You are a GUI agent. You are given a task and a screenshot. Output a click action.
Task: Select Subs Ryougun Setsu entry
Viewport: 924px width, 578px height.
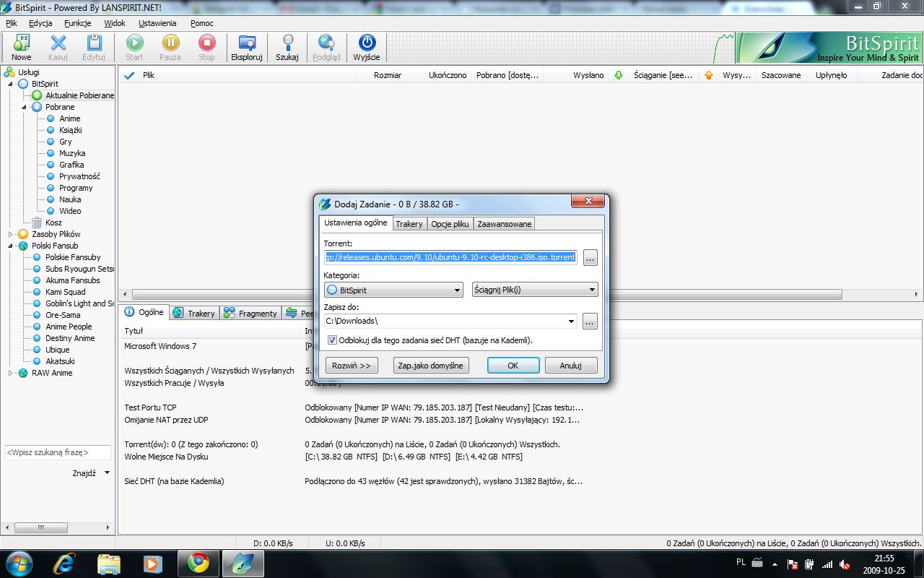click(79, 269)
